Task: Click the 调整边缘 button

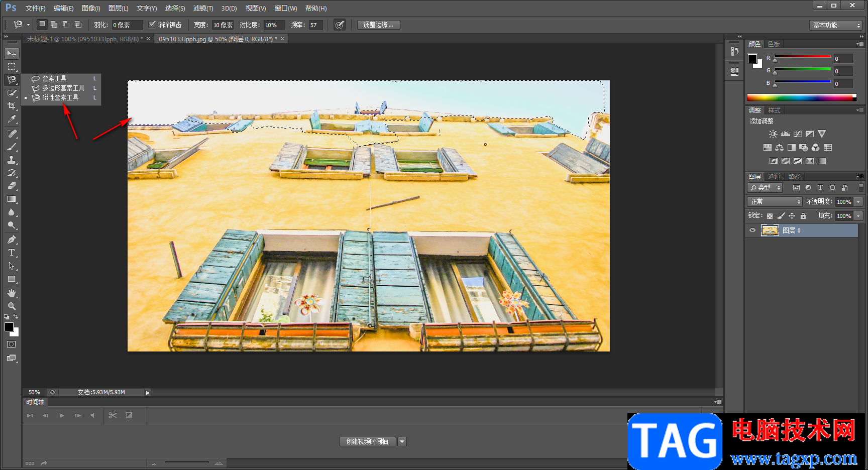Action: click(378, 25)
